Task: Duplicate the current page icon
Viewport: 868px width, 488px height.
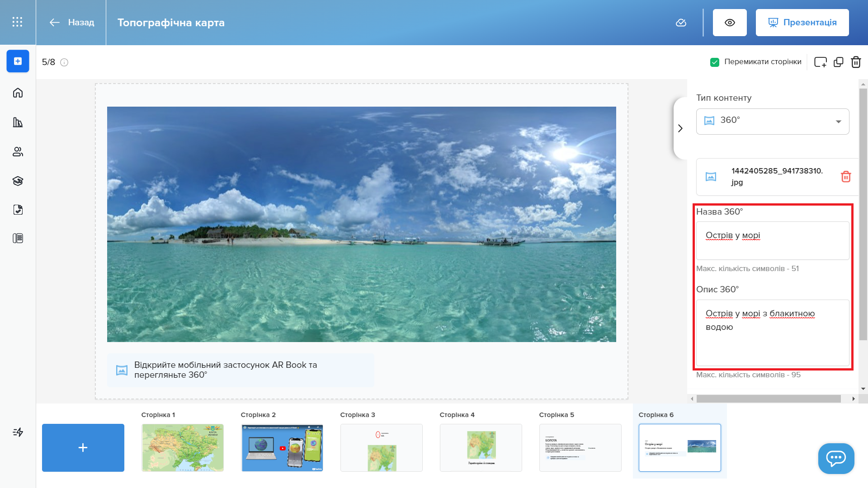Action: (x=839, y=62)
